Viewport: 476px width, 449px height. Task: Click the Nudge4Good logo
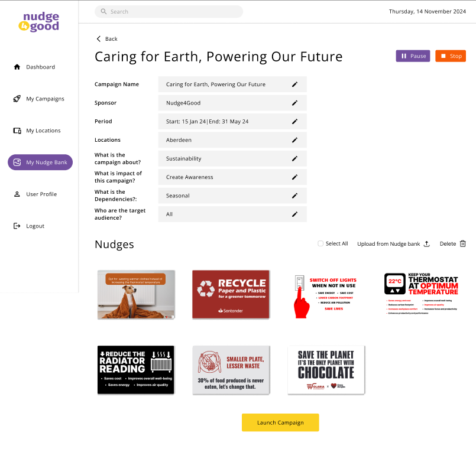[x=39, y=22]
